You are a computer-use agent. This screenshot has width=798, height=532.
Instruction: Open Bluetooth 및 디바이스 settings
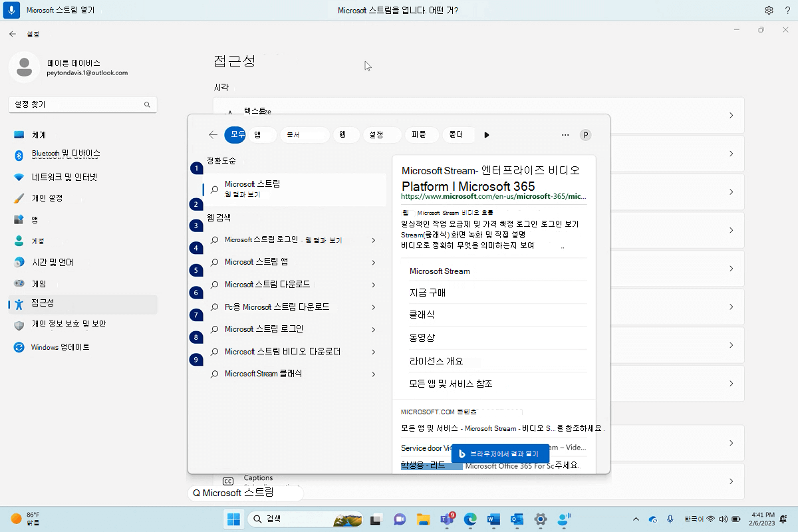point(82,154)
